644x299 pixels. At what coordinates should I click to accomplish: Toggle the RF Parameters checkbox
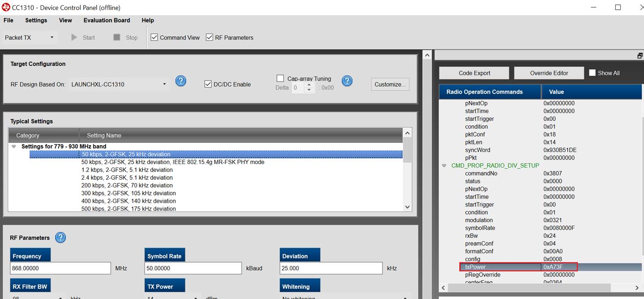[x=209, y=37]
